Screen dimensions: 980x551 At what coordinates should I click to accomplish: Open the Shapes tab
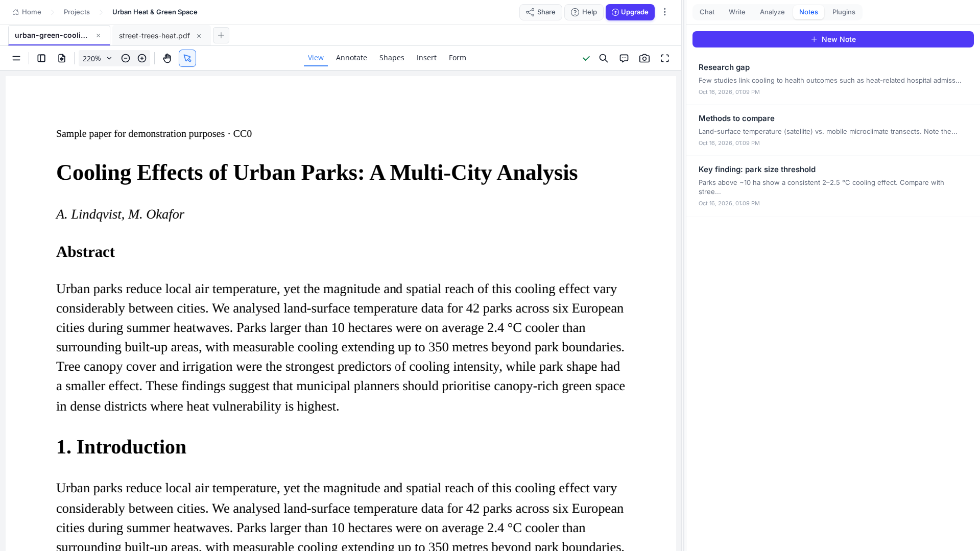click(392, 58)
